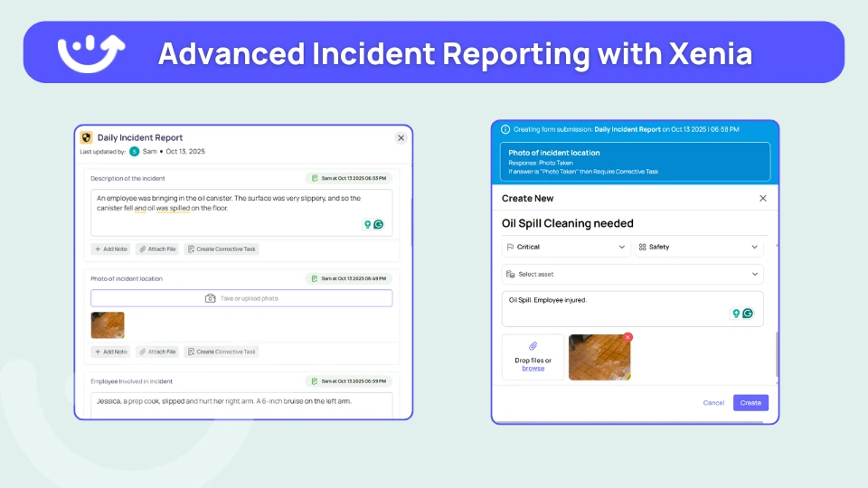The width and height of the screenshot is (868, 488).
Task: Click the Photo of incident location info card
Action: [x=635, y=162]
